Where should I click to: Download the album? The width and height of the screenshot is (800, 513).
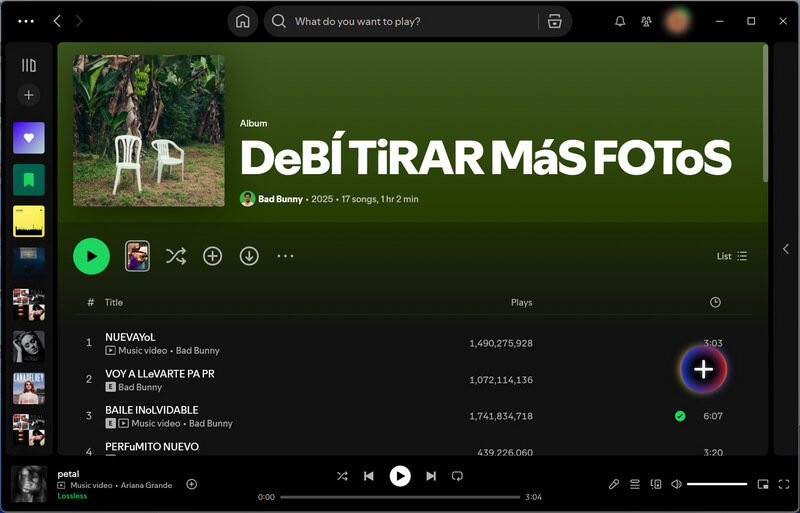click(x=249, y=256)
